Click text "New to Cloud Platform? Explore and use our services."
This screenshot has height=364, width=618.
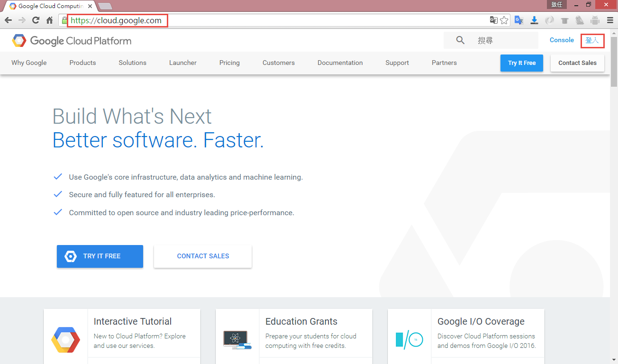point(140,341)
